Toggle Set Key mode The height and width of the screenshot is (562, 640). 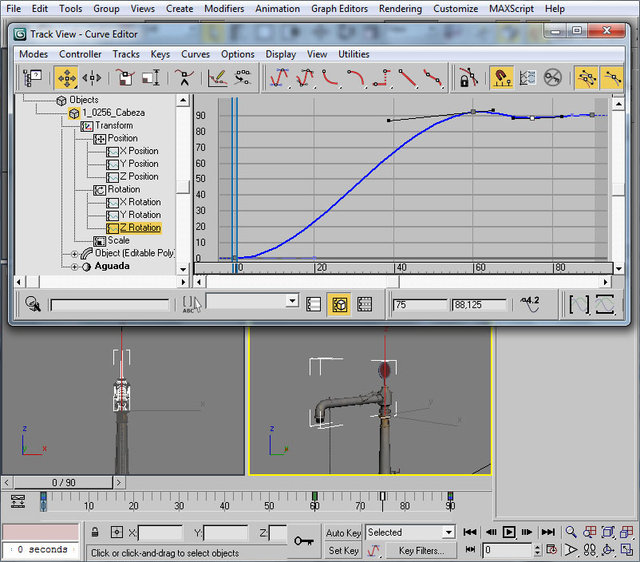pyautogui.click(x=343, y=550)
